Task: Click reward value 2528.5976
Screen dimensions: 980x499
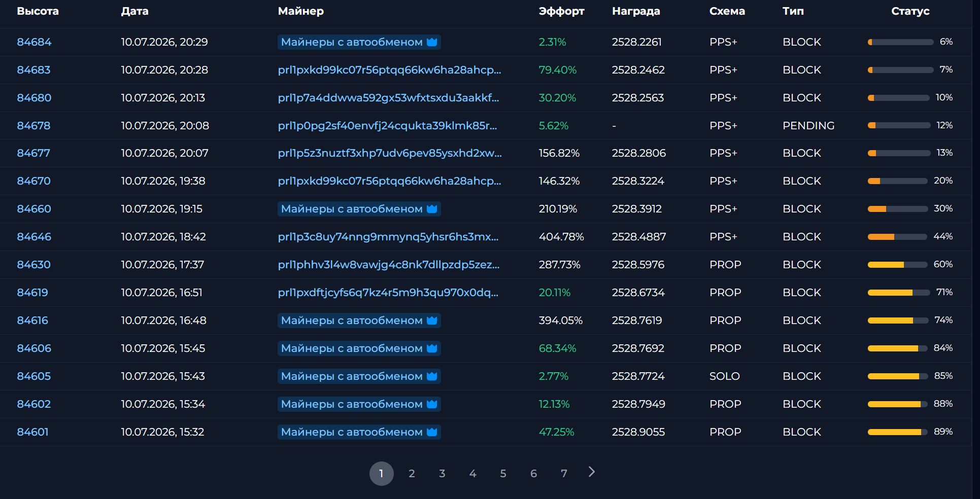Action: (638, 265)
